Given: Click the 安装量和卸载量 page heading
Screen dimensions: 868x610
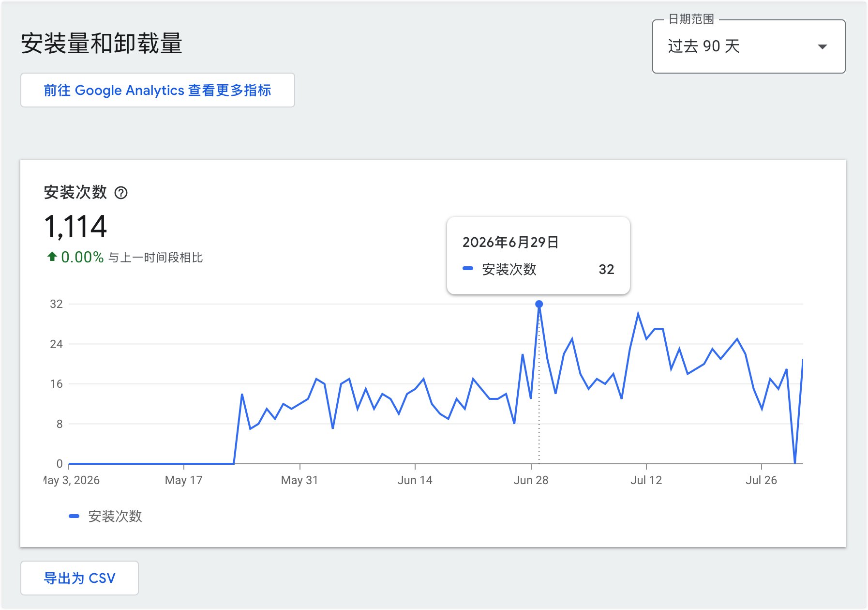Looking at the screenshot, I should 102,43.
